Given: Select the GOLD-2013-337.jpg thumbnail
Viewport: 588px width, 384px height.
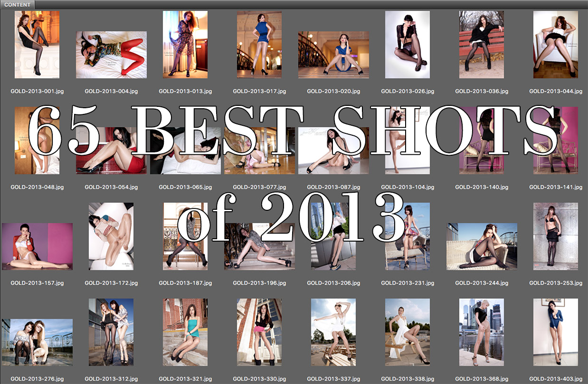Looking at the screenshot, I should (333, 332).
